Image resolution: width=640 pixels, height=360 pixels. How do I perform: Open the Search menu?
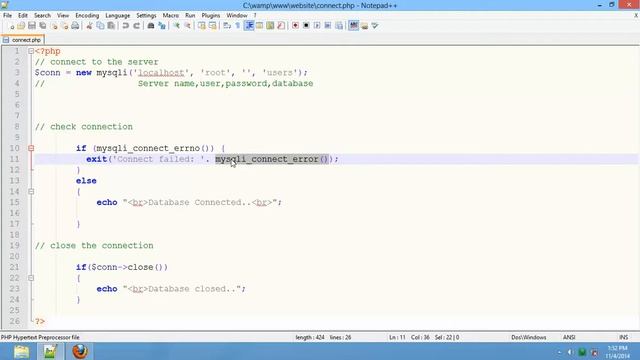click(42, 16)
